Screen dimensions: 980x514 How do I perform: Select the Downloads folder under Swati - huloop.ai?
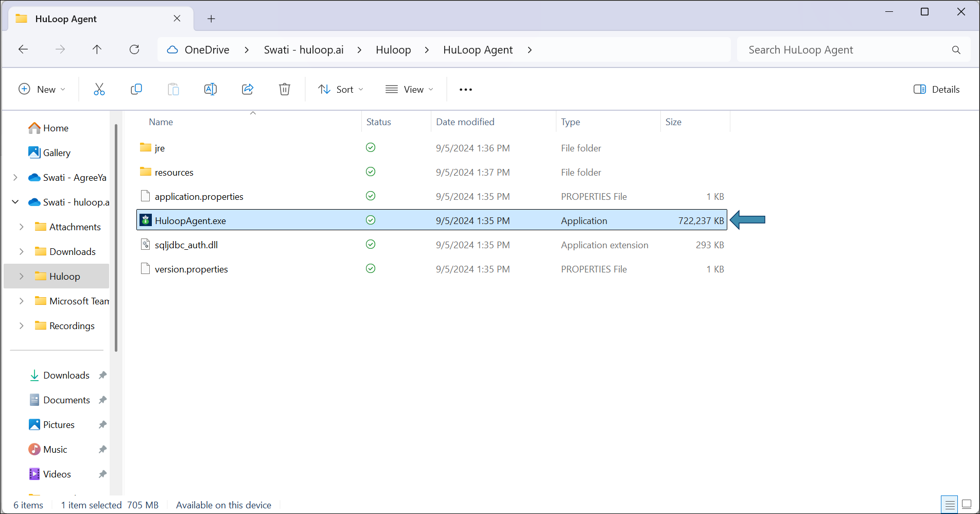(65, 251)
